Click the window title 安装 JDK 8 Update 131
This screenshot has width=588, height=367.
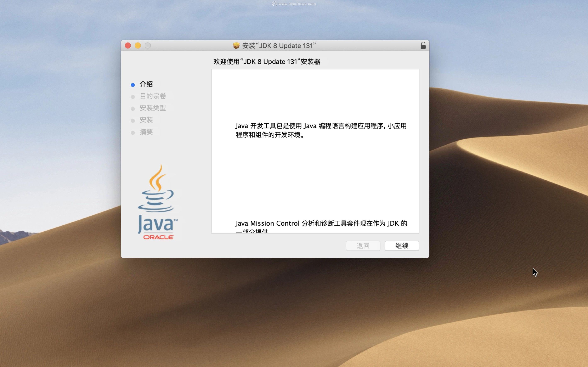coord(279,46)
